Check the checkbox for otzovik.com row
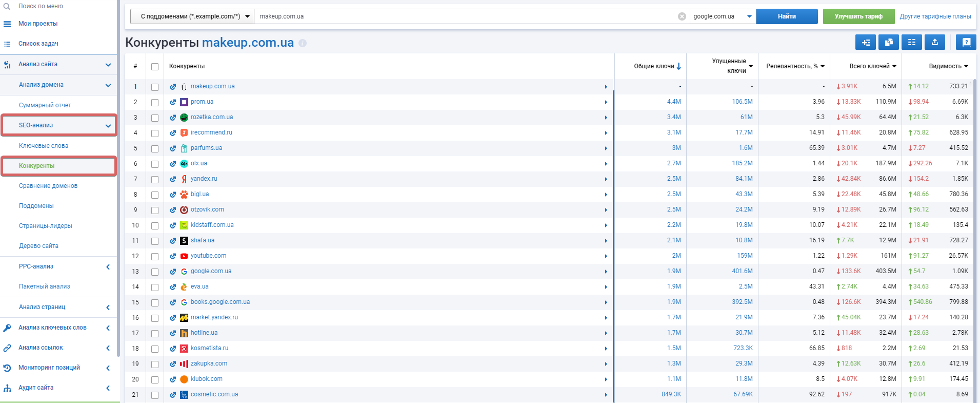The image size is (980, 403). pyautogui.click(x=155, y=210)
